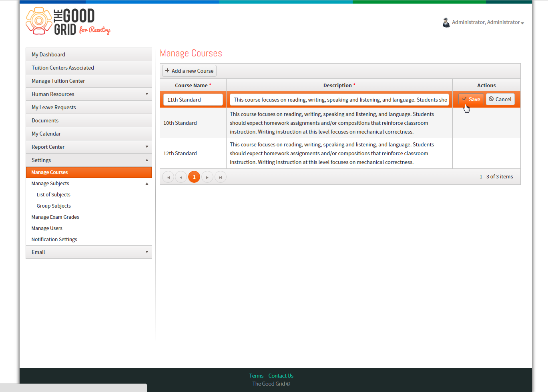
Task: Open Manage Exam Grades
Action: [89, 217]
